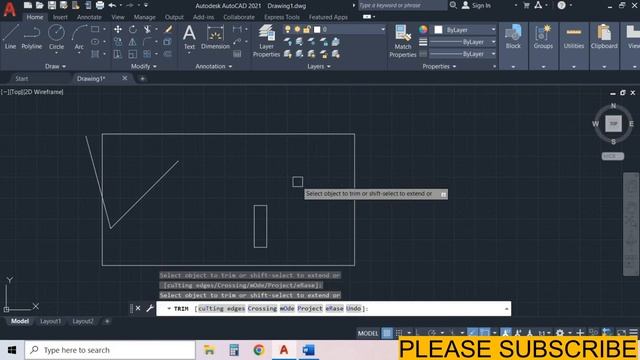Select the Dimension tool
Image resolution: width=640 pixels, height=360 pixels.
(215, 37)
